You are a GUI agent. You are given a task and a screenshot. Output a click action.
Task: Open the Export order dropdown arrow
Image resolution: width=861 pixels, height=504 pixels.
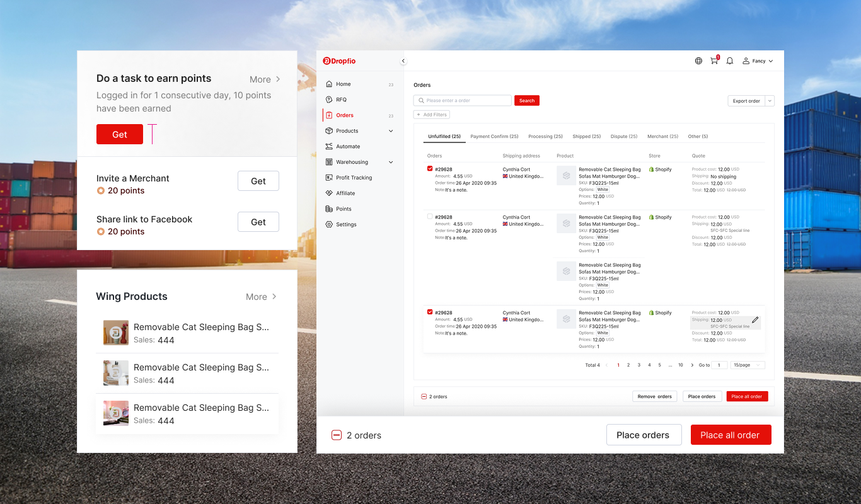coord(770,101)
